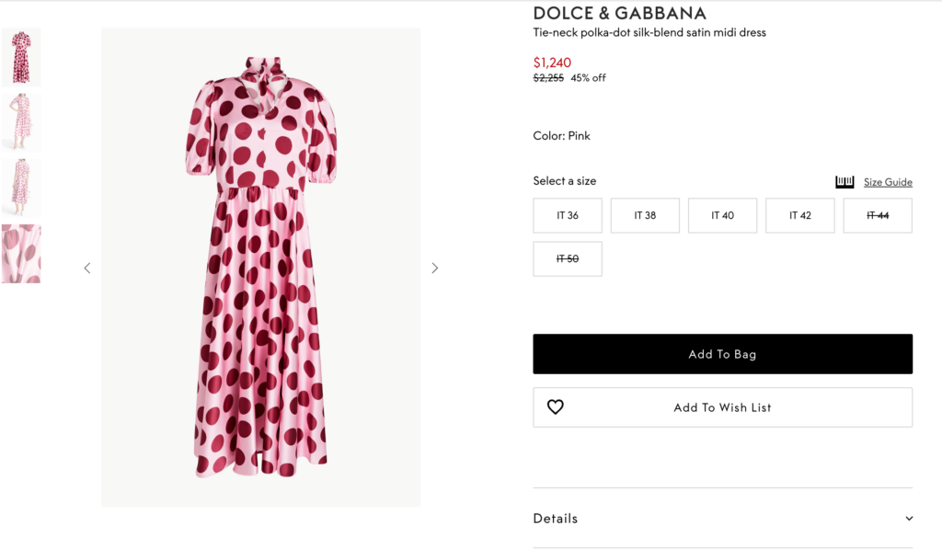Click the sale price $1,240
The image size is (942, 560).
(552, 63)
